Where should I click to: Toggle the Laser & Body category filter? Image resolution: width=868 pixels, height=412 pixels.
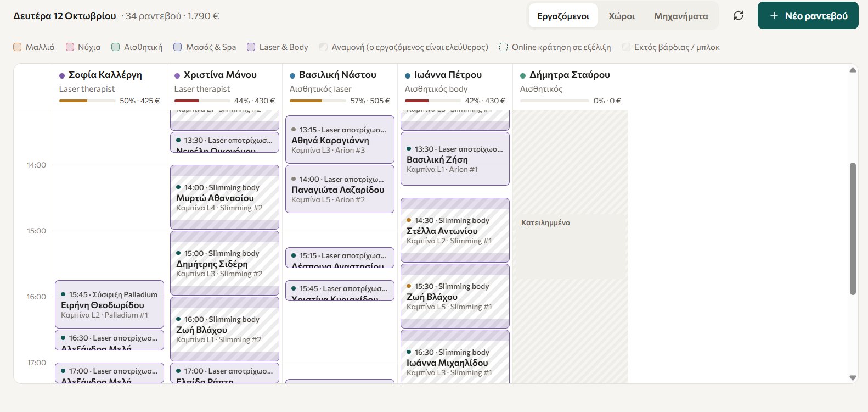point(278,47)
